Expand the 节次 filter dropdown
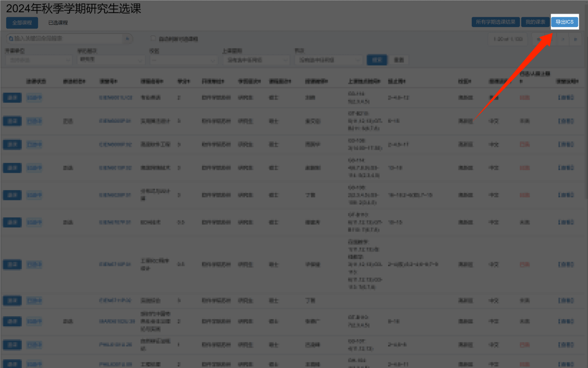 pyautogui.click(x=328, y=60)
